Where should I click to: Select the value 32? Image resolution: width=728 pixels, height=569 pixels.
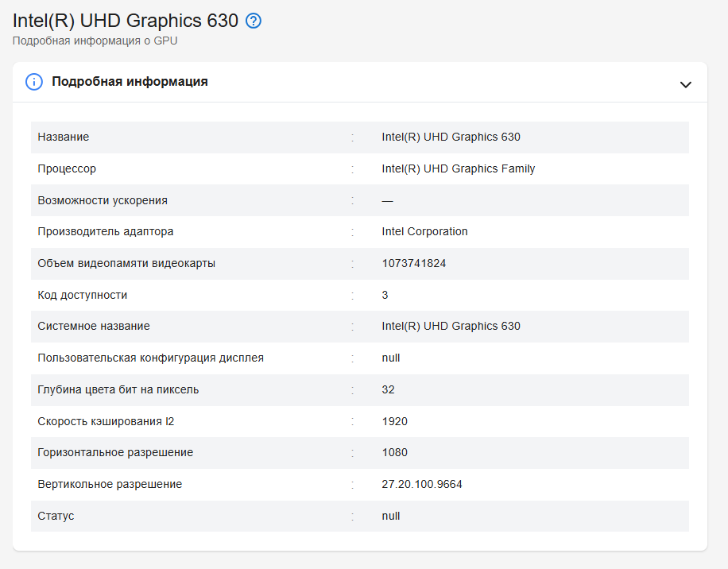pyautogui.click(x=388, y=390)
